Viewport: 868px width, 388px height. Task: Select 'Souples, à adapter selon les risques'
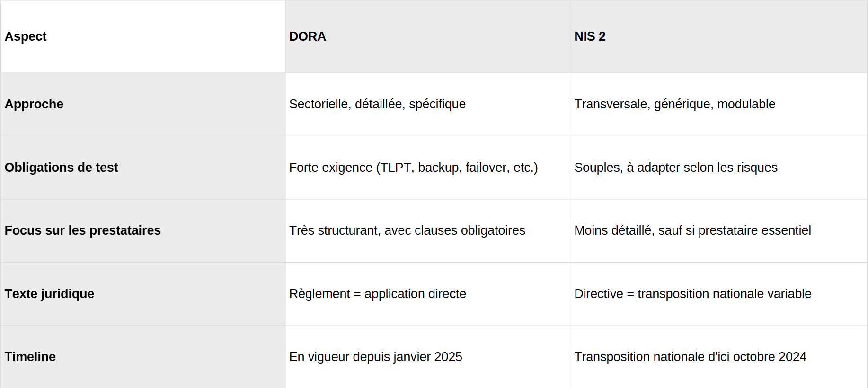pos(675,168)
